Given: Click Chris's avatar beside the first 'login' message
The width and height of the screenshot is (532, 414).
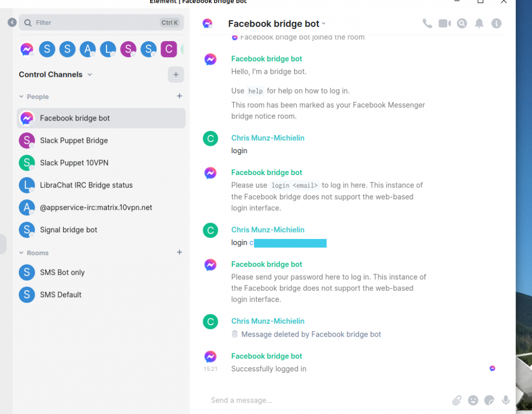Looking at the screenshot, I should point(210,139).
